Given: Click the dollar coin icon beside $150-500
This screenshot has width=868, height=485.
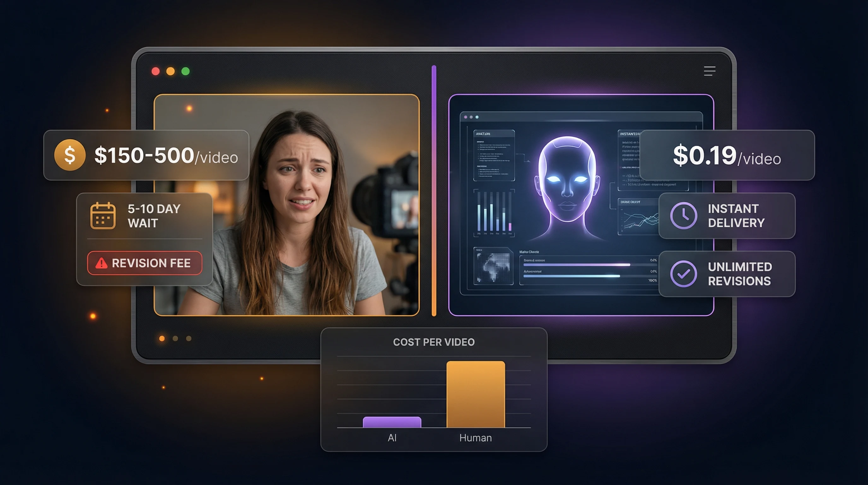Looking at the screenshot, I should [x=70, y=155].
